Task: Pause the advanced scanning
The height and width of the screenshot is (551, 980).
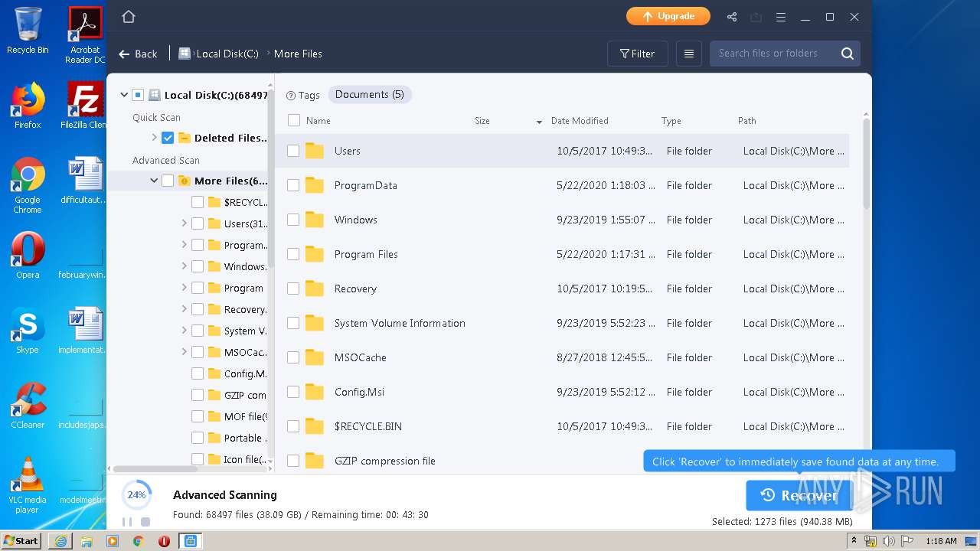Action: coord(127,522)
